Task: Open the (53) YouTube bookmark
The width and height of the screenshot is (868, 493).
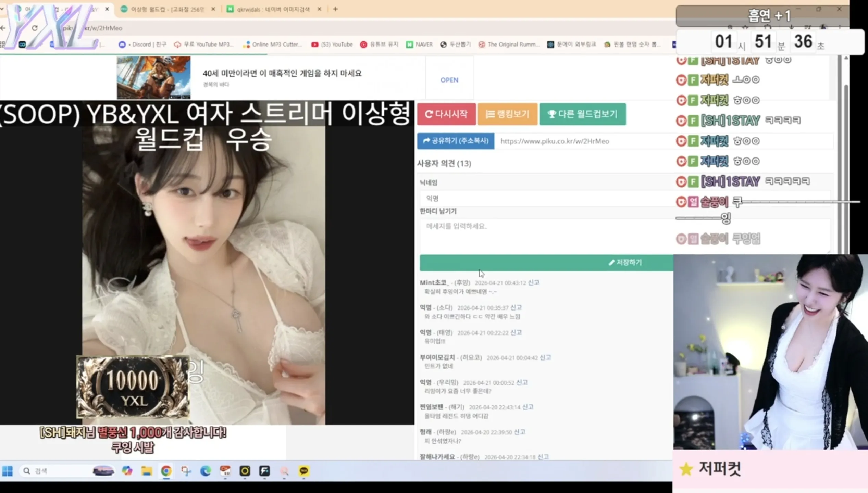Action: 332,44
